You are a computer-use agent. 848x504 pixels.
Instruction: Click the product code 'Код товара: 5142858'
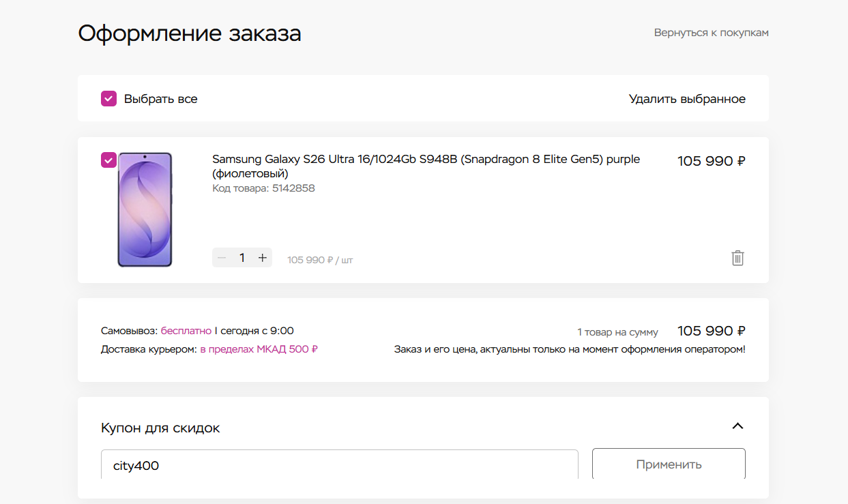(263, 188)
